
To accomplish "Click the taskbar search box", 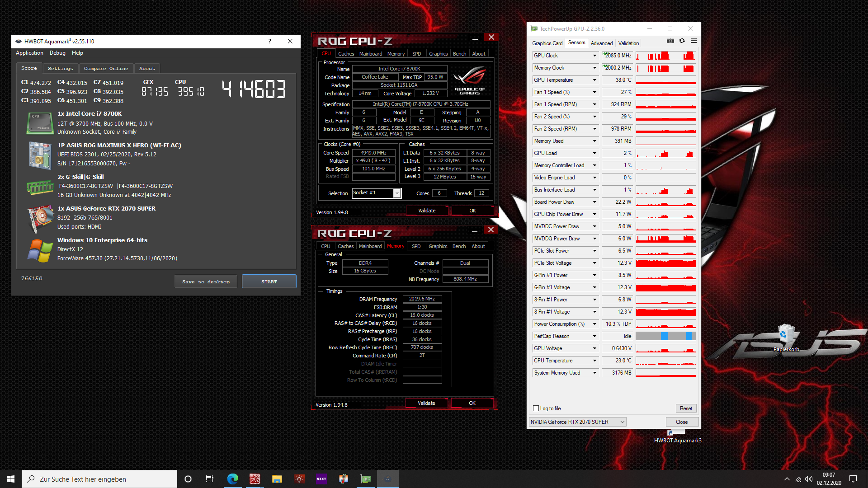I will coord(99,479).
